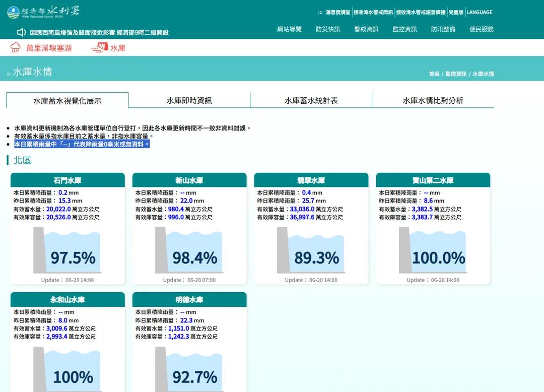Viewport: 544px width, 392px height.
Task: Click the 寶山第二水庫 card header
Action: pyautogui.click(x=433, y=180)
